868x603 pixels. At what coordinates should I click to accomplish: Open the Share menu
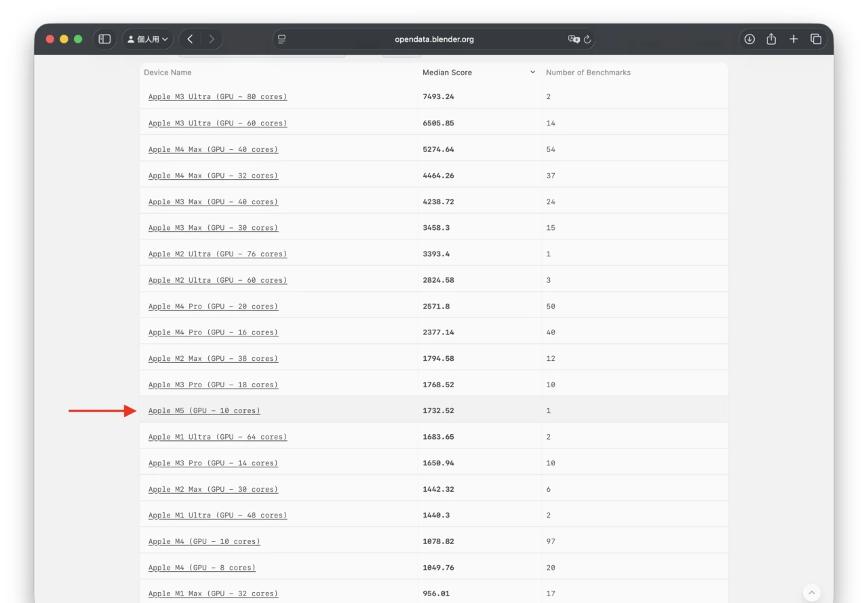tap(771, 39)
